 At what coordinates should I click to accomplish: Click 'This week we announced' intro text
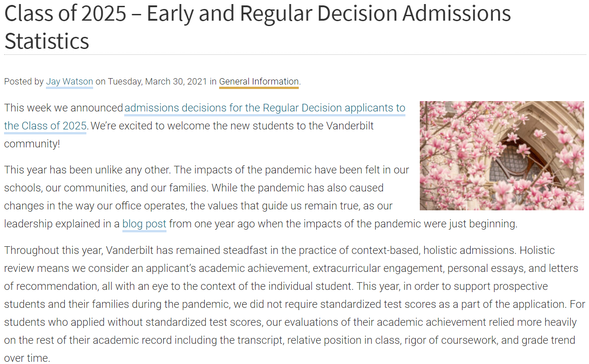(x=63, y=108)
